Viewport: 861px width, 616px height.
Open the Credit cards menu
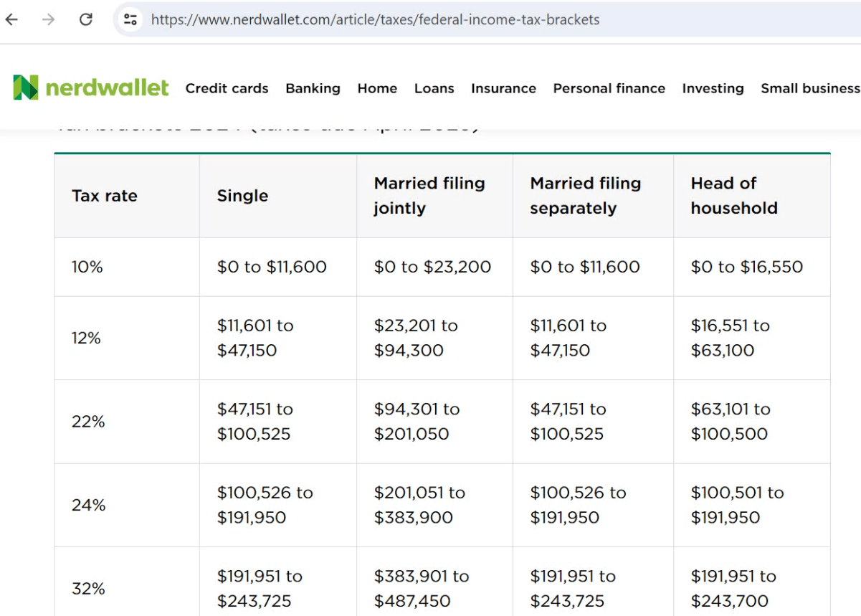pyautogui.click(x=227, y=88)
